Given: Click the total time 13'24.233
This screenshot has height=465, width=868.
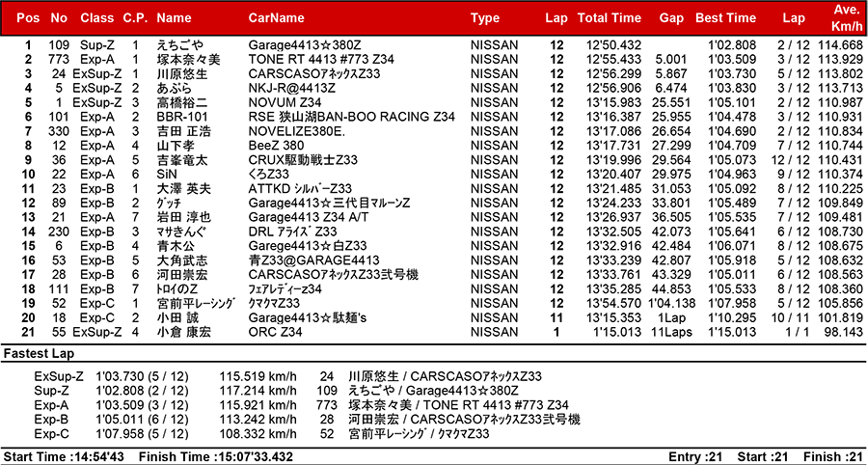Looking at the screenshot, I should tap(614, 204).
